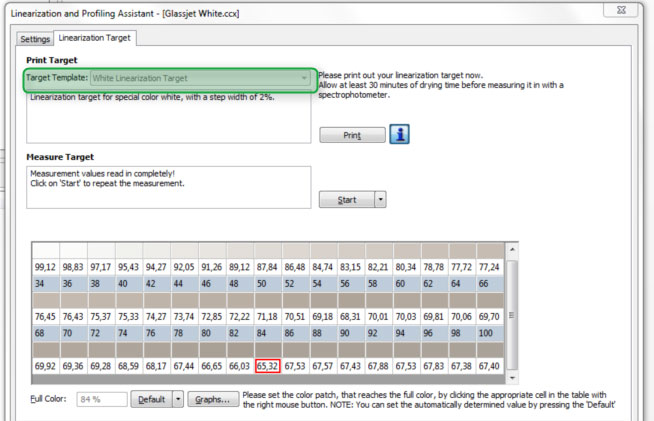Click the table's vertical scrollbar thumb
654x421 pixels.
pos(512,315)
